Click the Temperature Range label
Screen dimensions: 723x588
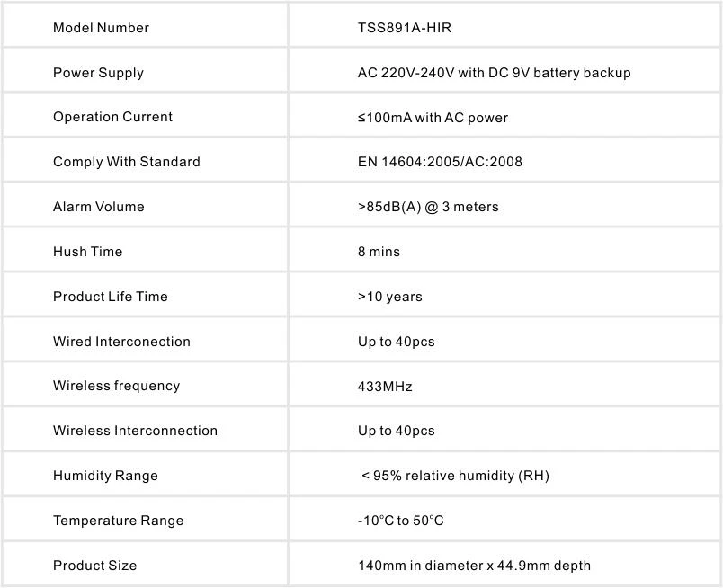tap(119, 521)
